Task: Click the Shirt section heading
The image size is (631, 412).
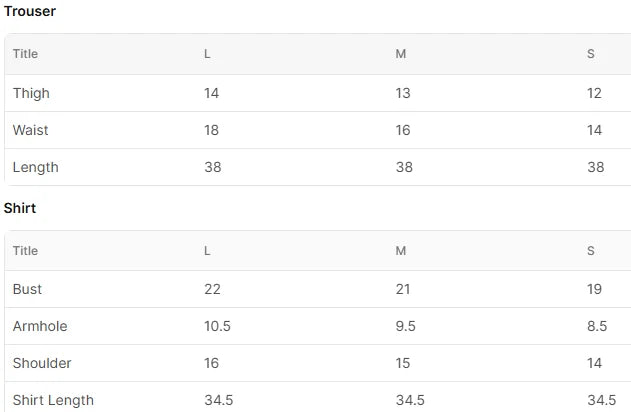Action: pos(20,208)
